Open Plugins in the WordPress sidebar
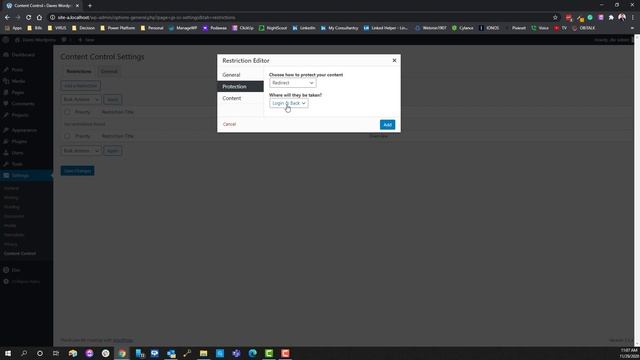Image resolution: width=640 pixels, height=360 pixels. (19, 142)
